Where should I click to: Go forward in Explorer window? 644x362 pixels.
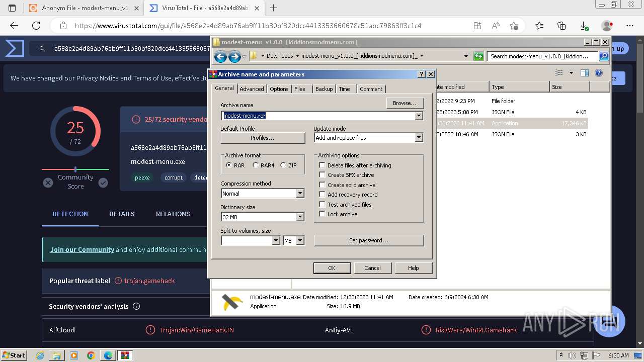pos(234,56)
